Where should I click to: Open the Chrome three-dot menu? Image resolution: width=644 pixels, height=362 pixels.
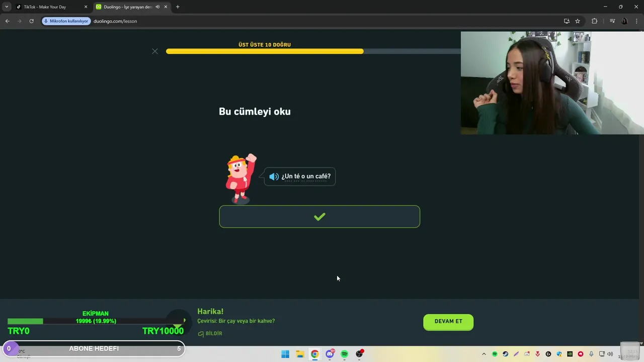(x=637, y=21)
